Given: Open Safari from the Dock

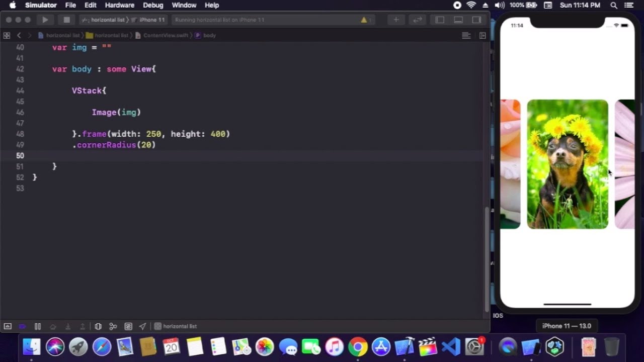Looking at the screenshot, I should pos(102,346).
